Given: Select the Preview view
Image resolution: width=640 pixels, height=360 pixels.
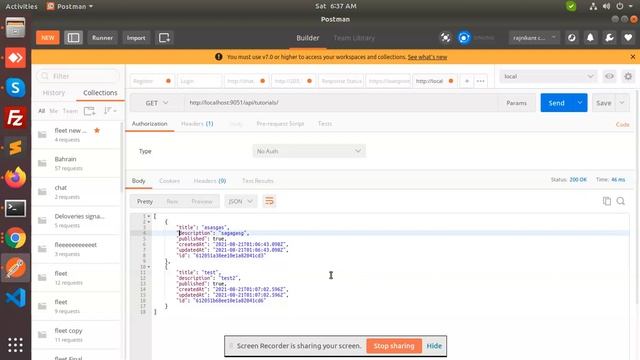Looking at the screenshot, I should coord(202,201).
